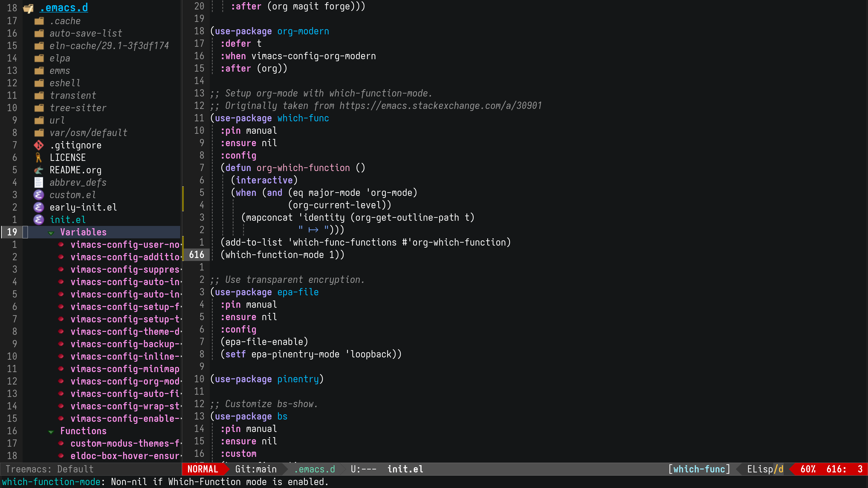Click the red tag bullet beside vimacs-config-minimap
This screenshot has height=488, width=868.
[x=61, y=368]
